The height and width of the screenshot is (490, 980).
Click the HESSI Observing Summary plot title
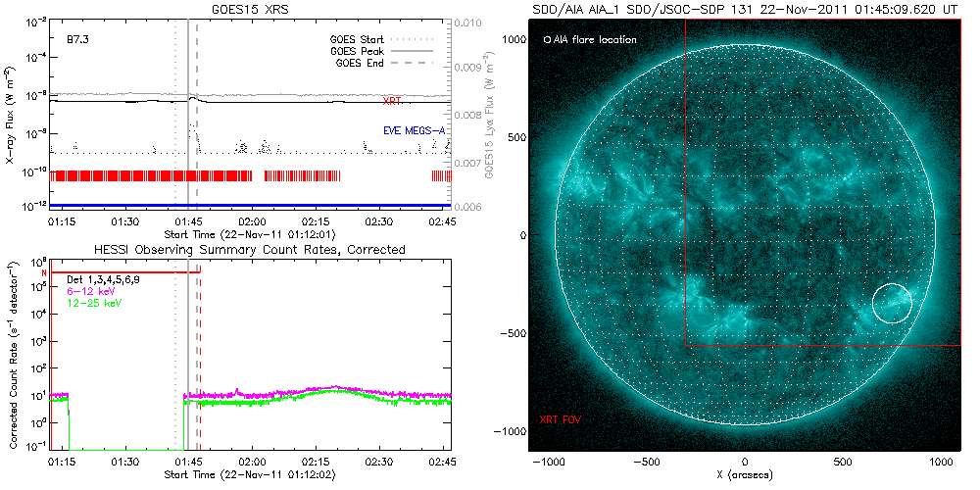tap(249, 250)
